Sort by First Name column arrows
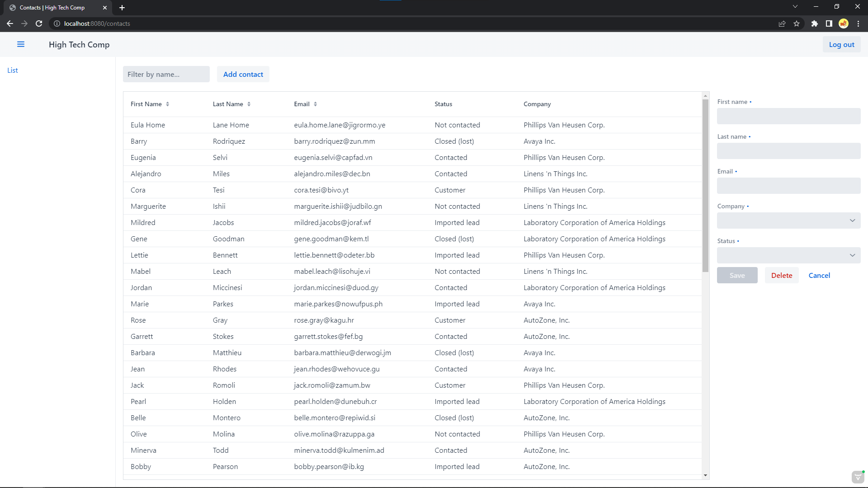 (x=168, y=104)
